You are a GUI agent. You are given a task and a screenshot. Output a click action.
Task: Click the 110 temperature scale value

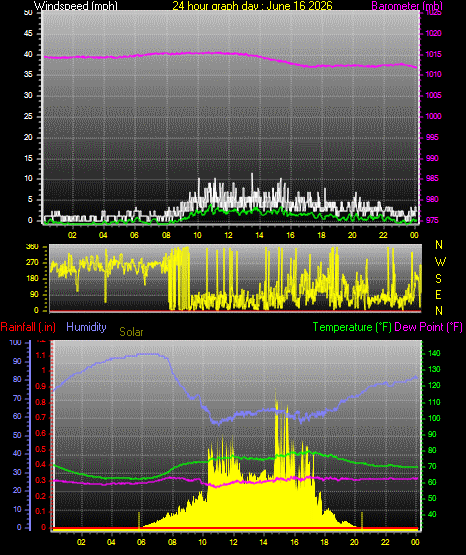coord(434,402)
